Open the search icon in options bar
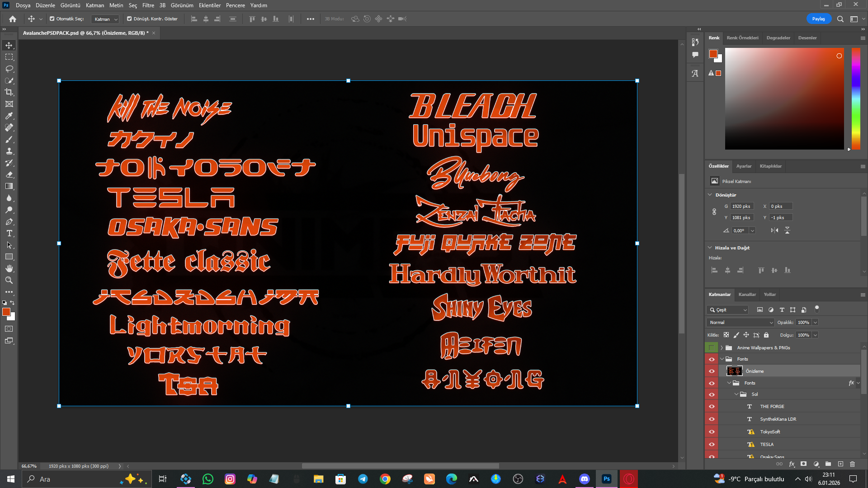 point(840,19)
